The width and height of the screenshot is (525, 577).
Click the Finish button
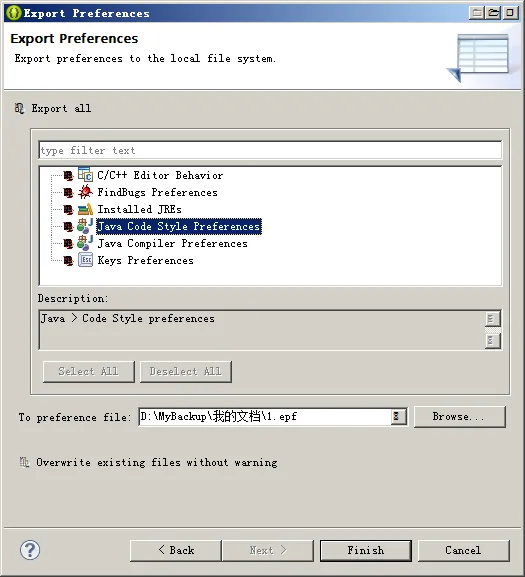point(366,551)
